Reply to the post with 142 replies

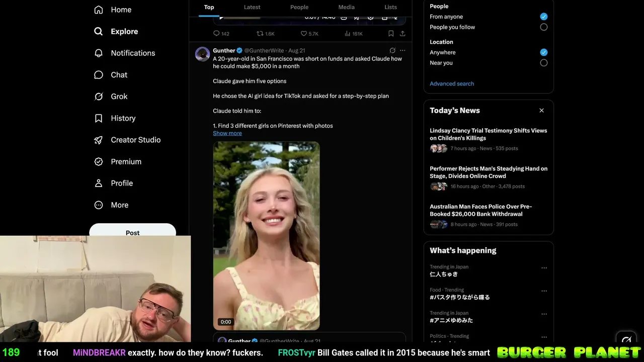221,34
